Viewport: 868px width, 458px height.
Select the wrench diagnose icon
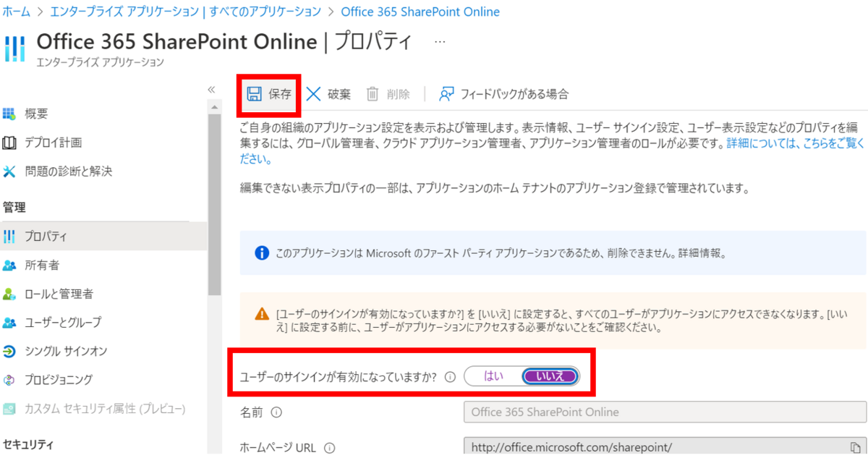pos(9,171)
